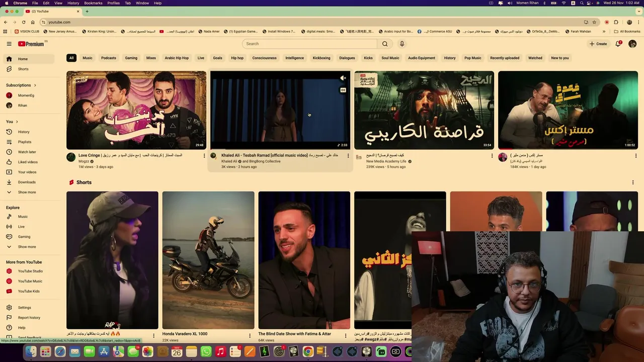Click the search magnifier button
Image resolution: width=644 pixels, height=362 pixels.
385,44
